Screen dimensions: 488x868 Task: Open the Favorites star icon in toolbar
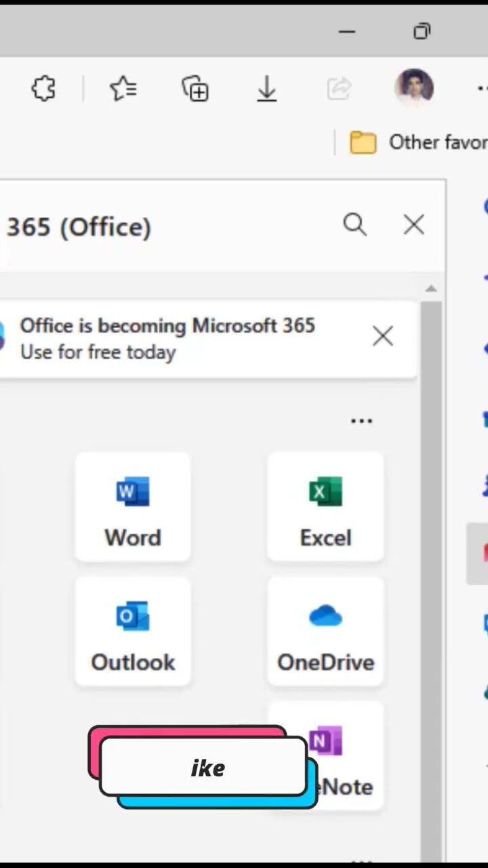point(123,89)
